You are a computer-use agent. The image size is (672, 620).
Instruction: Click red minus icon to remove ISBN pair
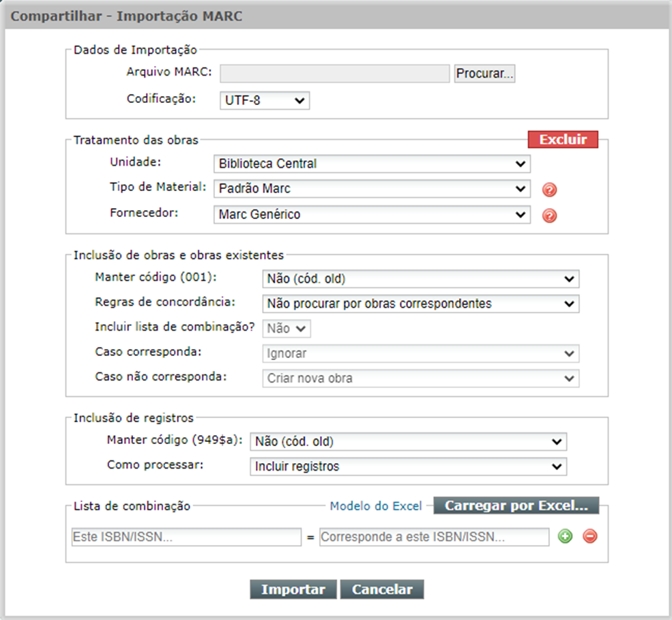pyautogui.click(x=590, y=536)
